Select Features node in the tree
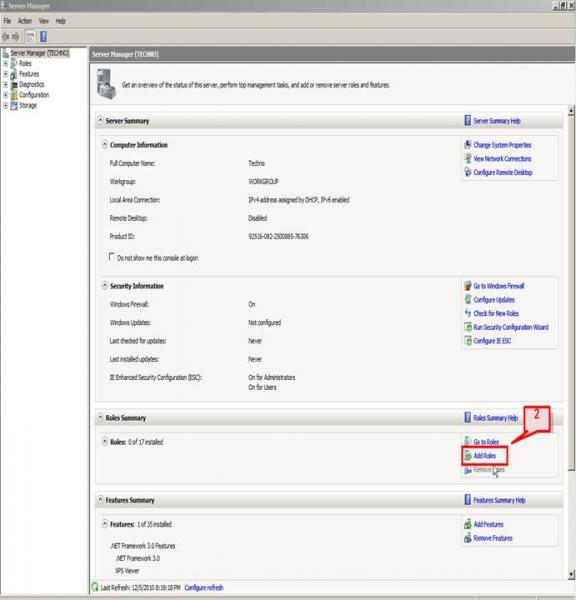Image resolution: width=576 pixels, height=600 pixels. click(29, 74)
